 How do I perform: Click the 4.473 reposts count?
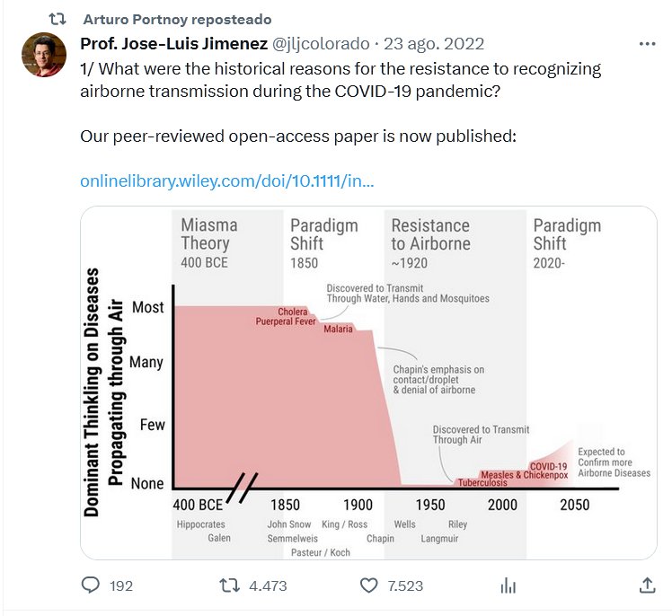pyautogui.click(x=268, y=585)
